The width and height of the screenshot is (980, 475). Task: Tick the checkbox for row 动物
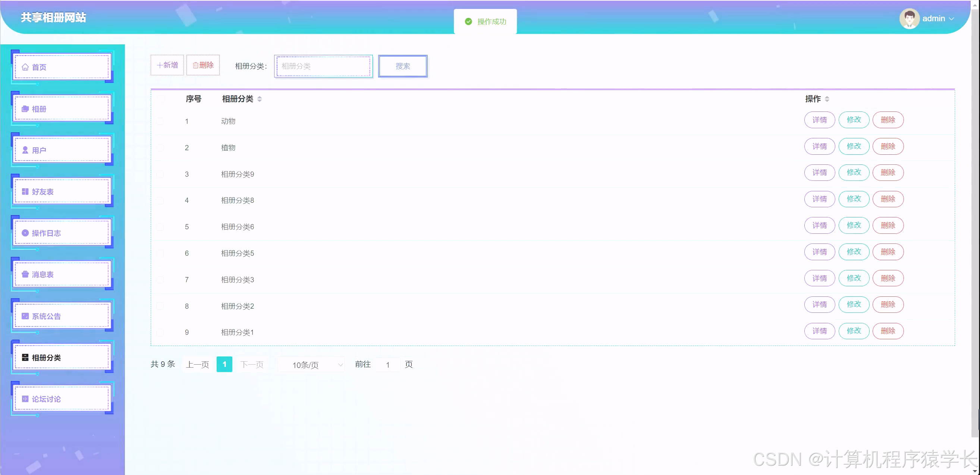(x=160, y=121)
